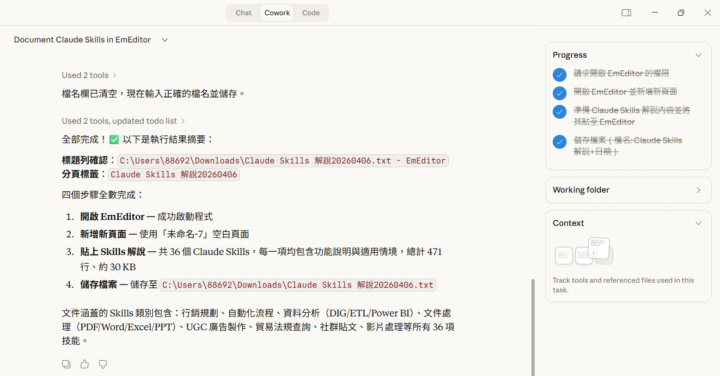Switch to the Chat tab
Image resolution: width=720 pixels, height=376 pixels.
coord(243,13)
